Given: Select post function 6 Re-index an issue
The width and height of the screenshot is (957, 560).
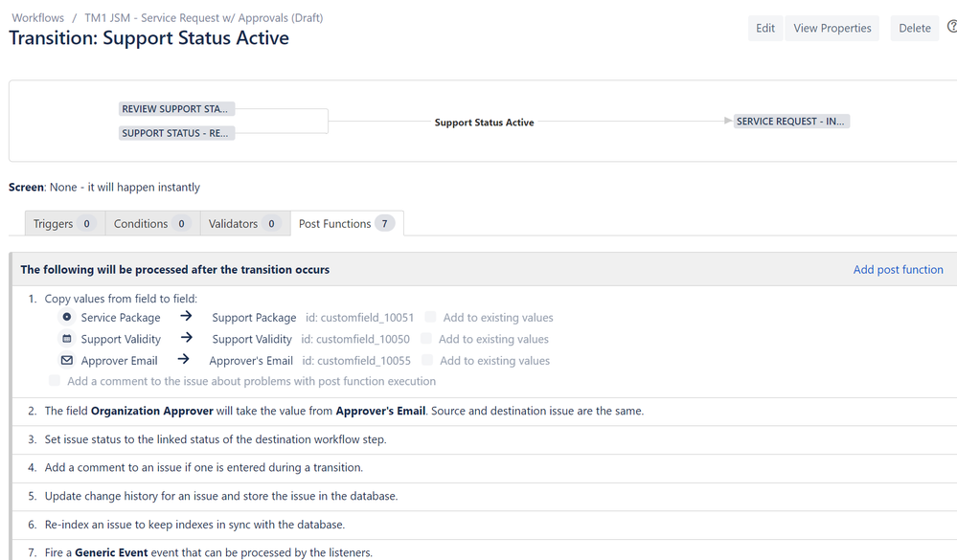Looking at the screenshot, I should point(485,525).
